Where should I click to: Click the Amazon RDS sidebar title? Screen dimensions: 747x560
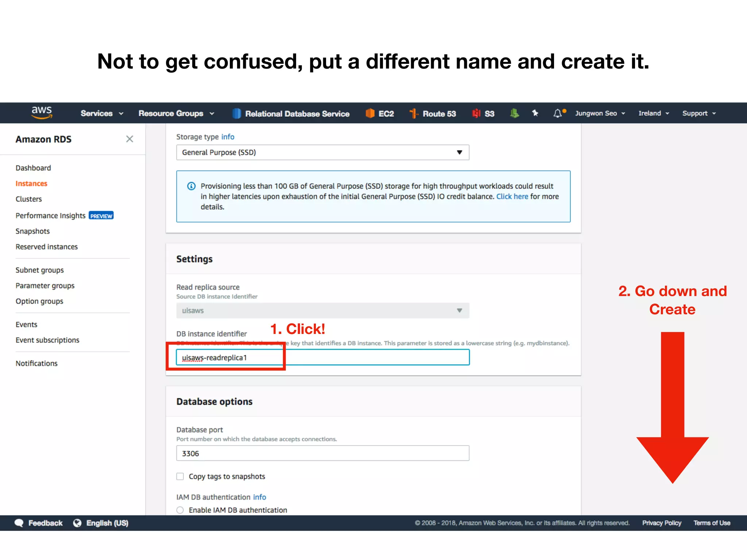[43, 139]
